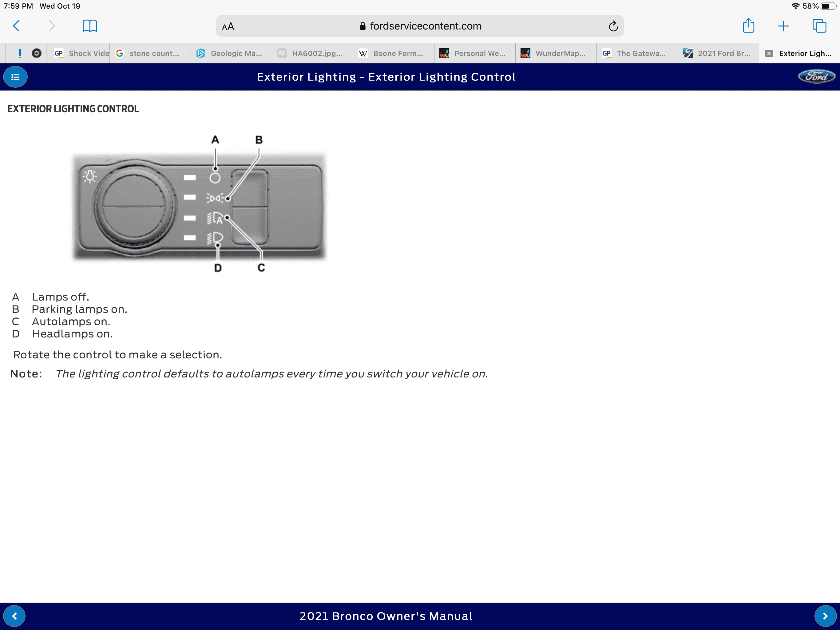Close the Exterior Ligh... tab

tap(769, 53)
